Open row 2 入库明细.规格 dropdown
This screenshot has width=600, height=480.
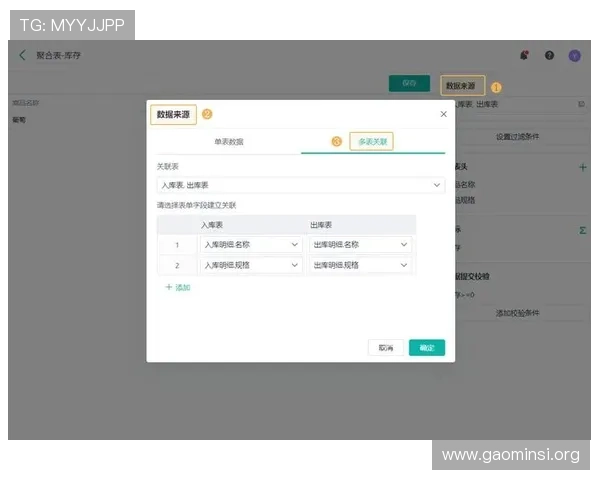[x=251, y=265]
